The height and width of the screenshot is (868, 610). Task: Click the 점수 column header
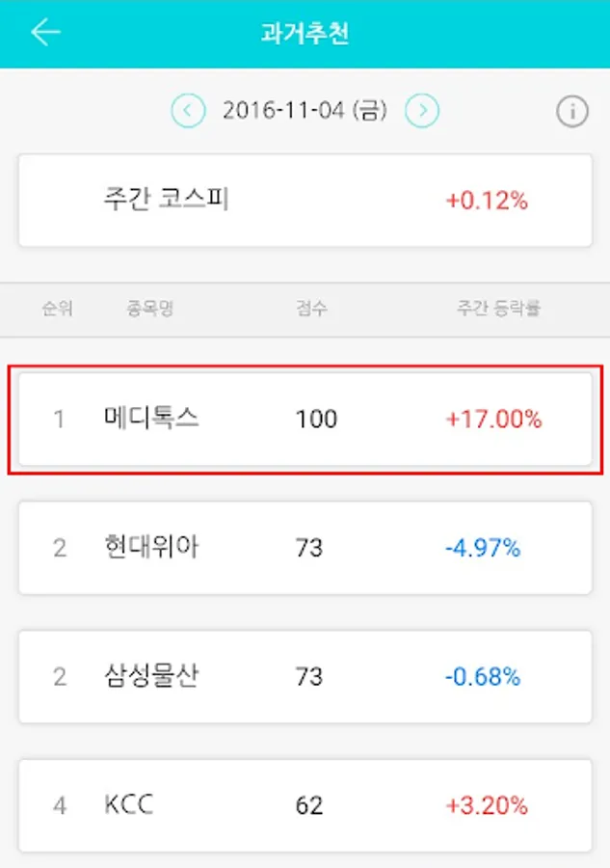point(311,310)
